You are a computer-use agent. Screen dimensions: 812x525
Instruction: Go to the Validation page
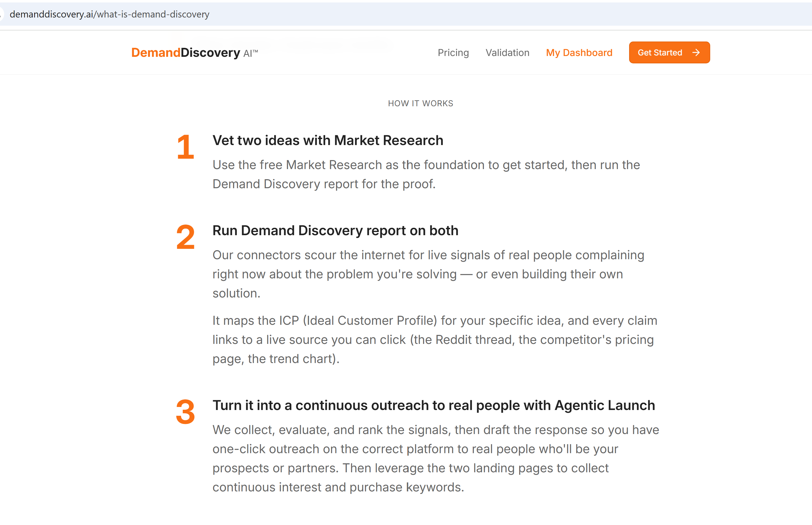coord(507,52)
